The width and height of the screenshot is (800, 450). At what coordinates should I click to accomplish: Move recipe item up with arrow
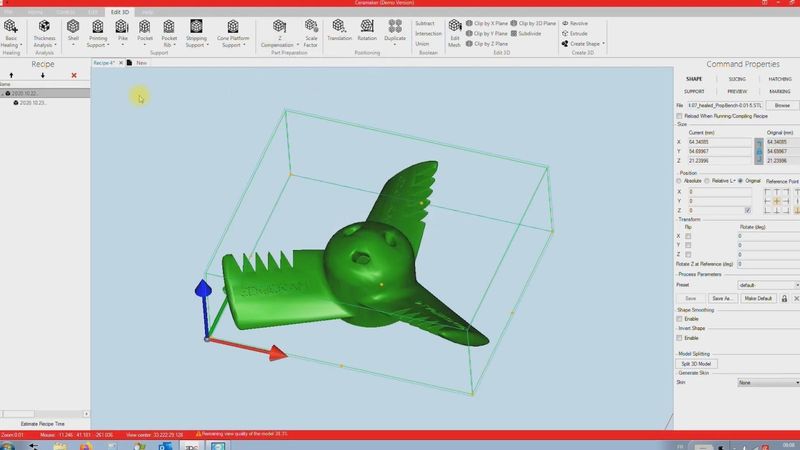pyautogui.click(x=11, y=75)
